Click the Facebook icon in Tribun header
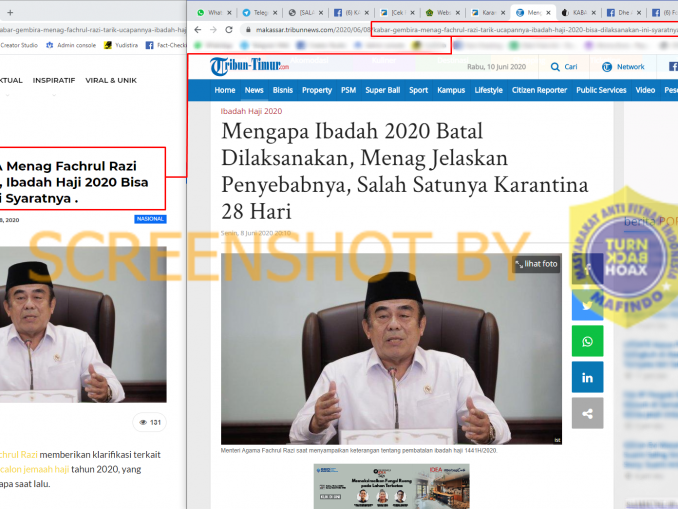This screenshot has height=509, width=678. tap(673, 67)
